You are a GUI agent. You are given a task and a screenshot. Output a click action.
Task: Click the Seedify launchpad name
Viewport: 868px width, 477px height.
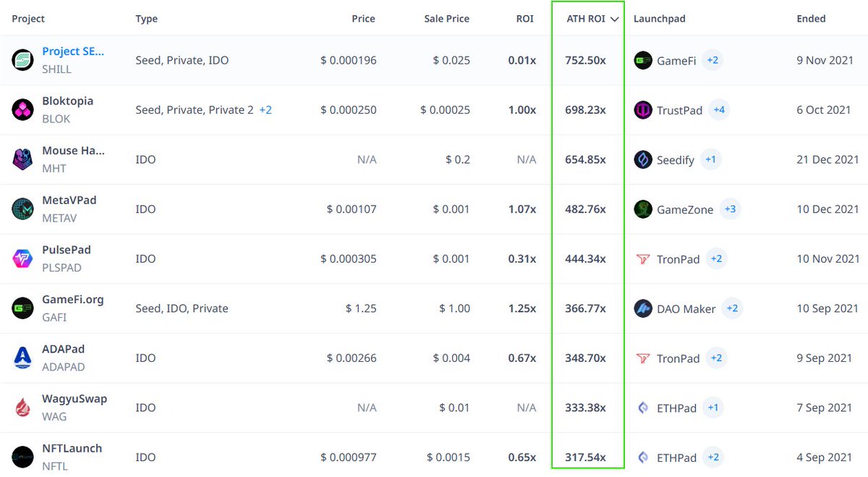pos(676,160)
